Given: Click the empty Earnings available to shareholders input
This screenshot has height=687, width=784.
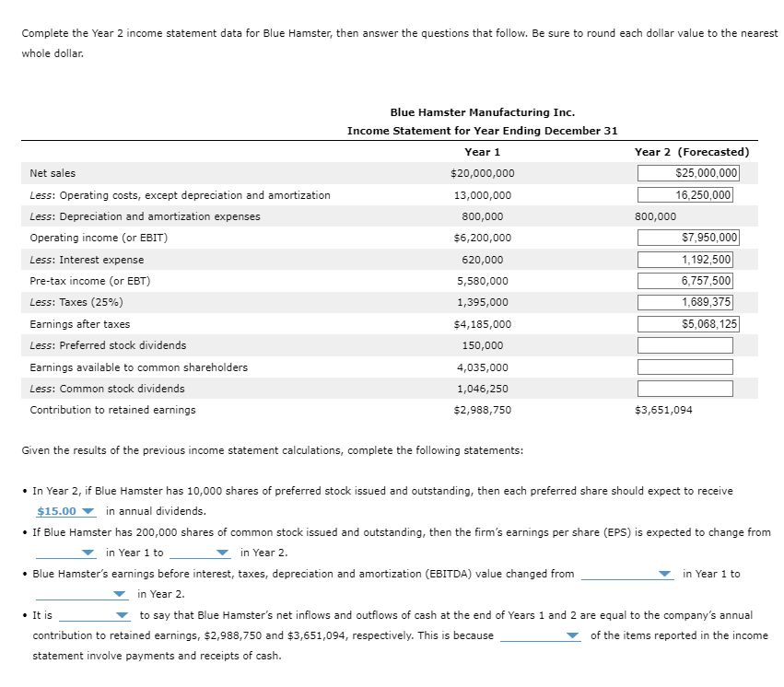Looking at the screenshot, I should [x=686, y=367].
